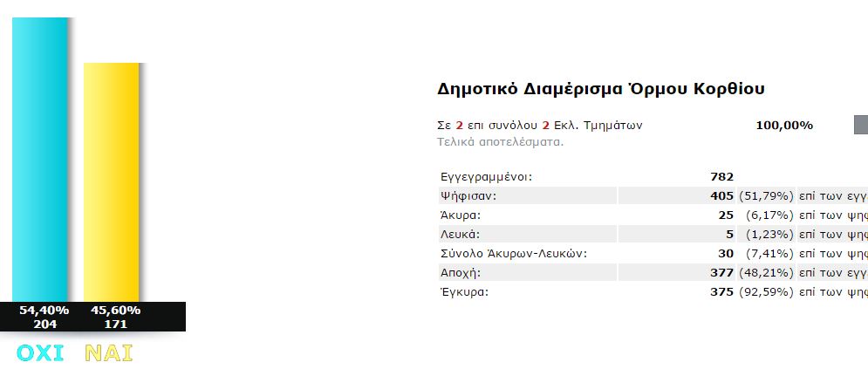Screen dimensions: 868x369
Task: Click the Εκλ. Τμημάτων count line
Action: [x=540, y=125]
